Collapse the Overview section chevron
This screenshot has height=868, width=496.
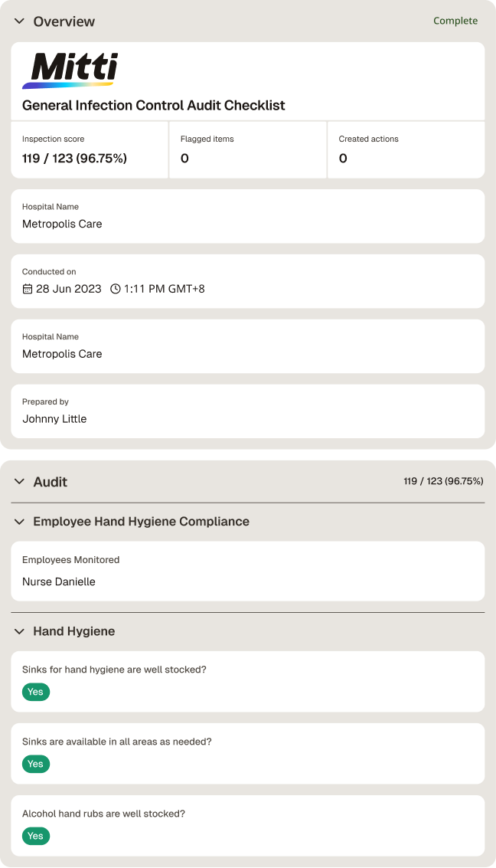pyautogui.click(x=19, y=21)
